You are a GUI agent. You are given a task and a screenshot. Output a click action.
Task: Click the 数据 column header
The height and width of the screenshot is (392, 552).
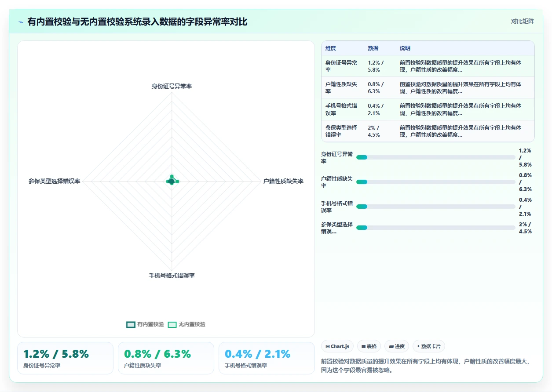[x=373, y=48]
